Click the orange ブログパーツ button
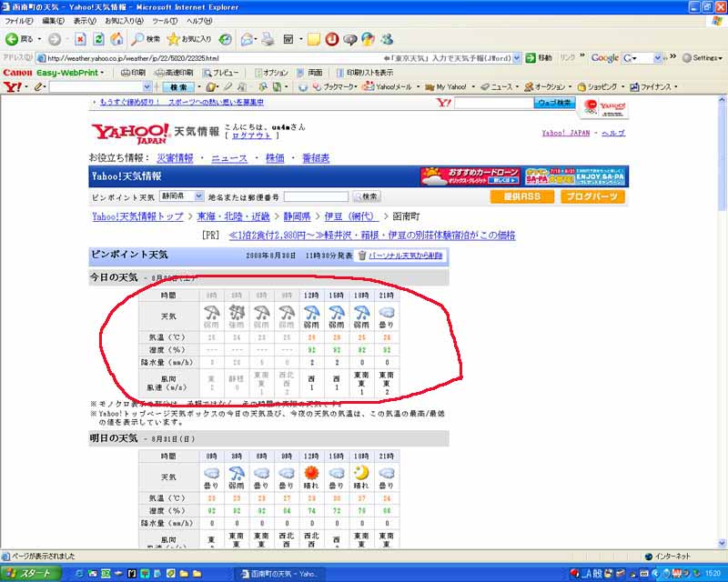The width and height of the screenshot is (728, 582). click(x=592, y=196)
